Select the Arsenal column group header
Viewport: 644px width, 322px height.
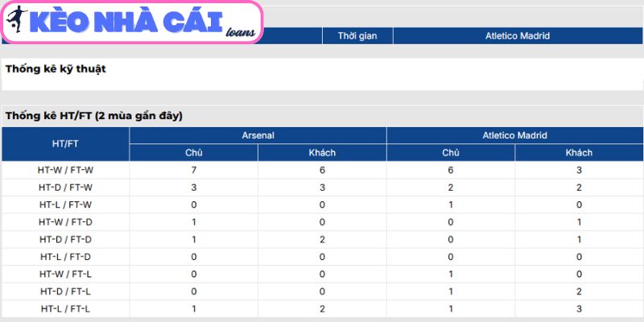[x=258, y=135]
